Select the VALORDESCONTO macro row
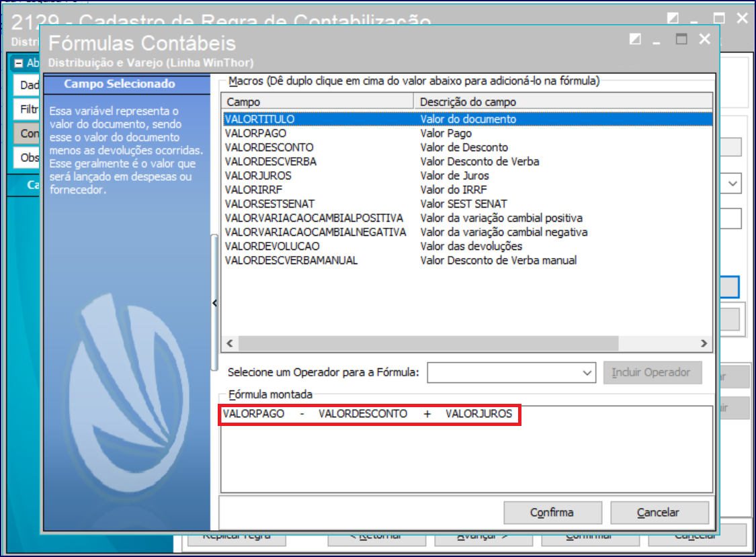 pos(467,147)
